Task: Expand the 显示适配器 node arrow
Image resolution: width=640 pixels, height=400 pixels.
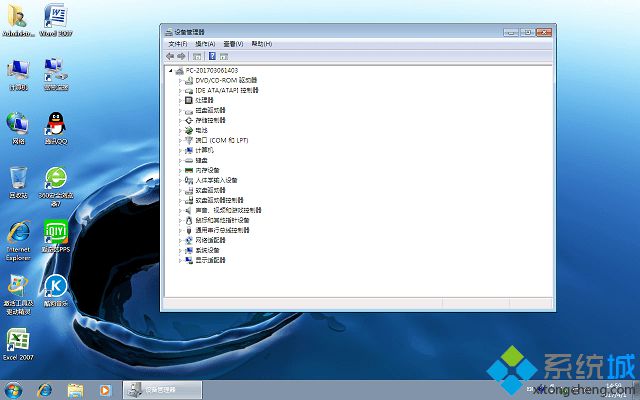Action: pyautogui.click(x=180, y=260)
